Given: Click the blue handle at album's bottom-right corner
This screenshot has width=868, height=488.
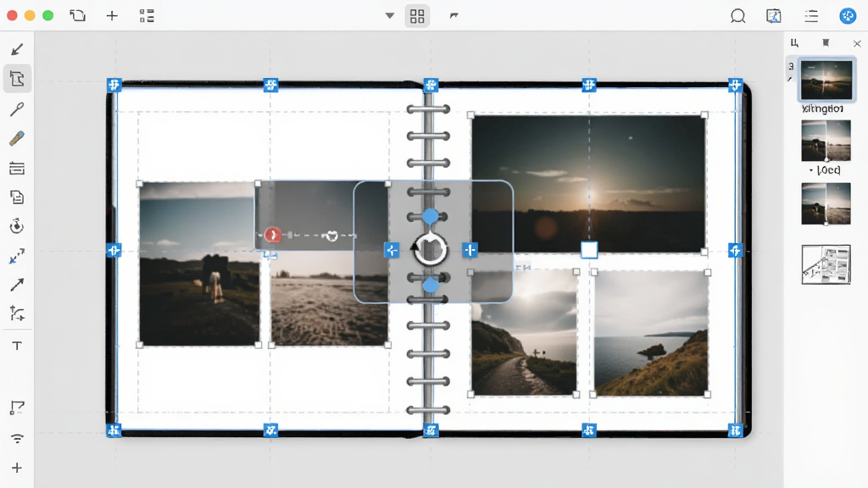Looking at the screenshot, I should point(735,430).
